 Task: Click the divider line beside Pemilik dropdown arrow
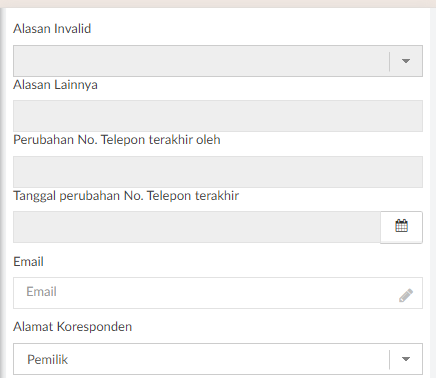[389, 359]
